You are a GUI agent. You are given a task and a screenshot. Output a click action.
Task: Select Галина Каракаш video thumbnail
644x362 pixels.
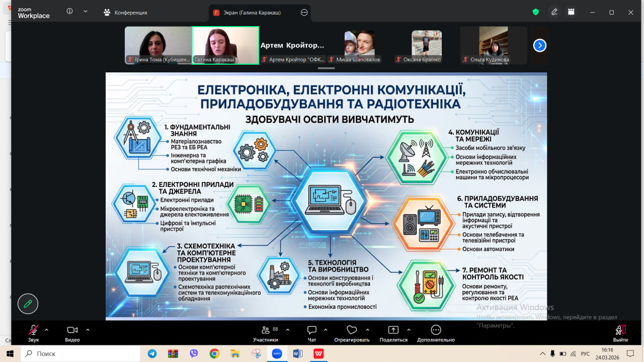tap(225, 45)
